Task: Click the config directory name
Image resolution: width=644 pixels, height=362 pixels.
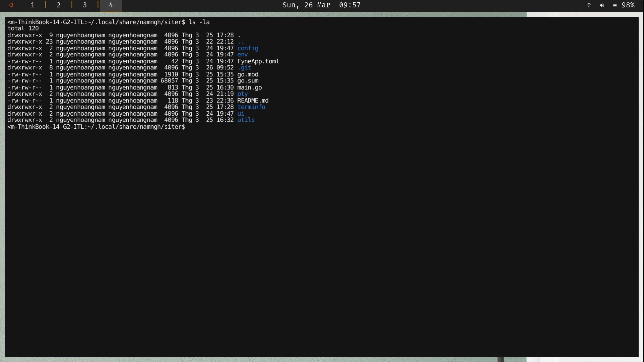Action: (x=248, y=48)
